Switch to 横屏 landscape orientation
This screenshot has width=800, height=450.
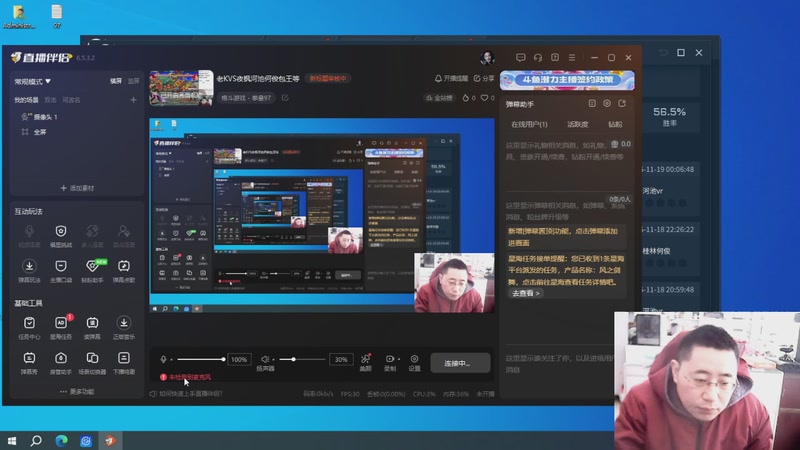pos(116,81)
